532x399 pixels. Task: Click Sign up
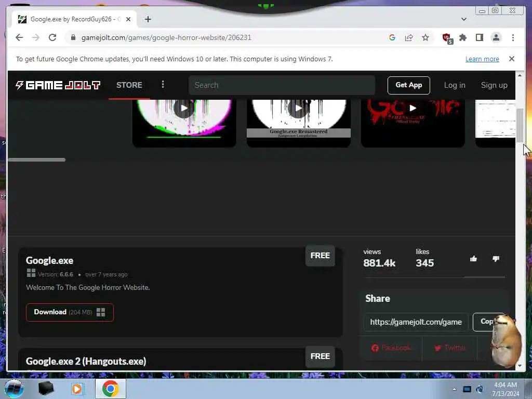pos(494,85)
